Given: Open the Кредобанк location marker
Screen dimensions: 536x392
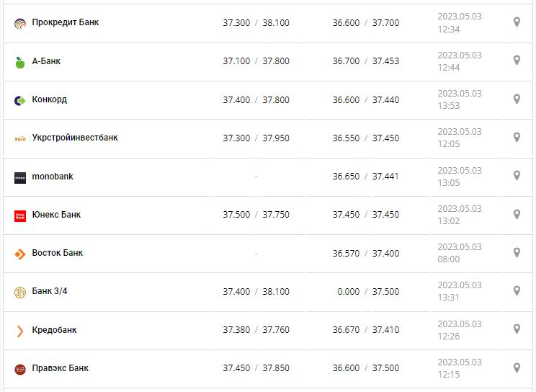Looking at the screenshot, I should point(517,329).
